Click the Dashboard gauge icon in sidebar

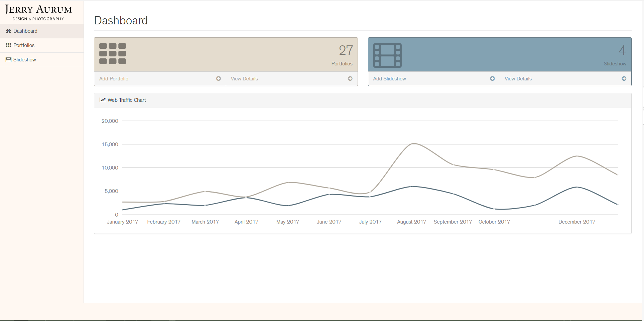9,31
